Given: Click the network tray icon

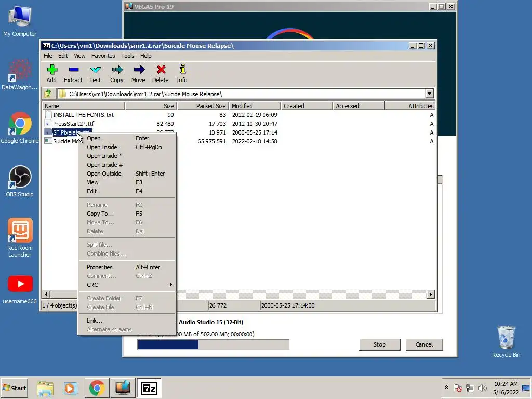Looking at the screenshot, I should coord(470,388).
